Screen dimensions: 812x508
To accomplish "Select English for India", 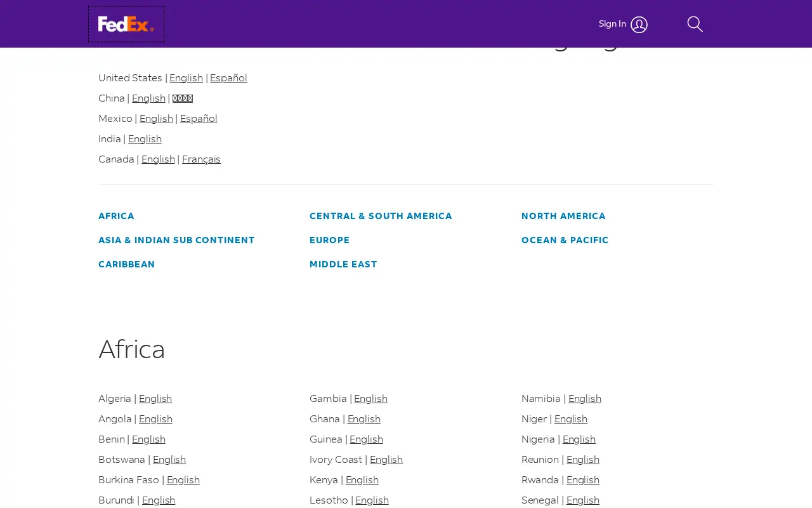I will click(145, 139).
